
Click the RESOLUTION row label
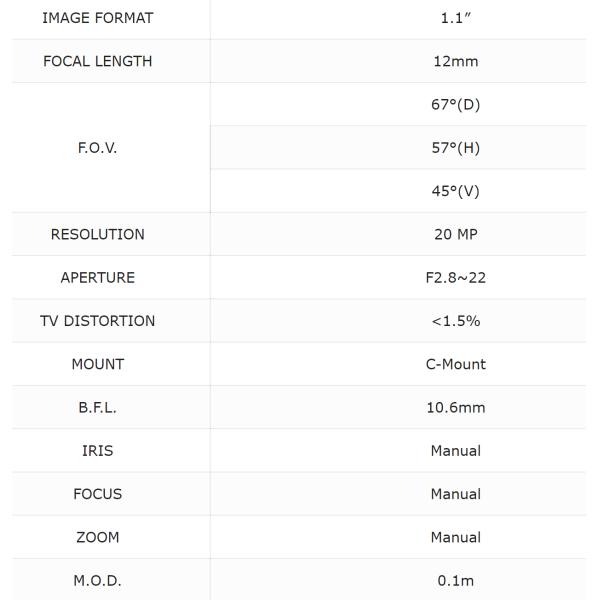pos(98,234)
